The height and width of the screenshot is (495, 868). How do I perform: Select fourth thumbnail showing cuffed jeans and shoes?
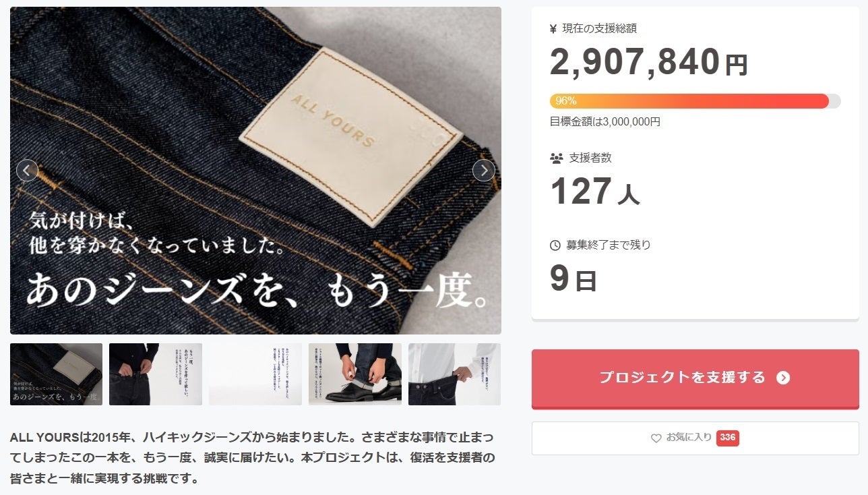tap(355, 374)
